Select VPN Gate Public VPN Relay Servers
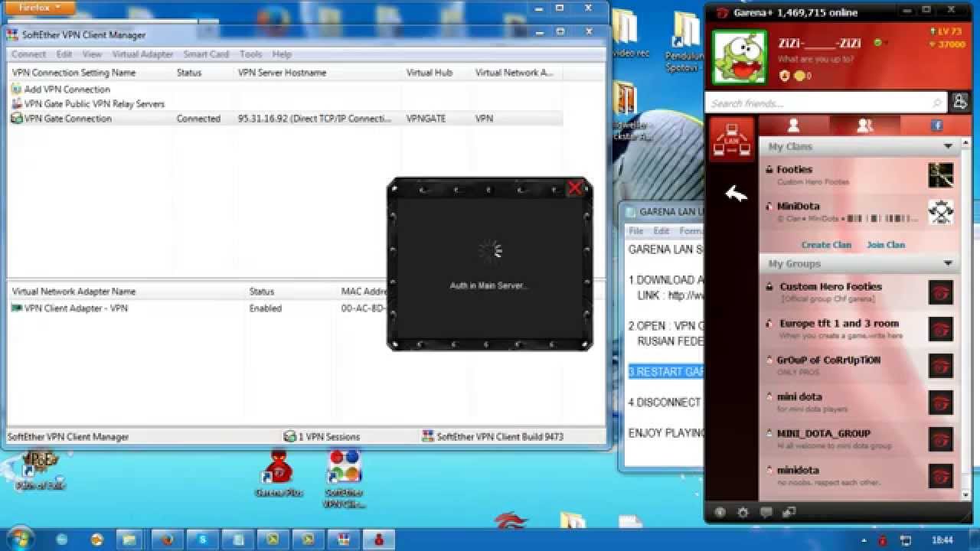The image size is (980, 551). (x=87, y=104)
